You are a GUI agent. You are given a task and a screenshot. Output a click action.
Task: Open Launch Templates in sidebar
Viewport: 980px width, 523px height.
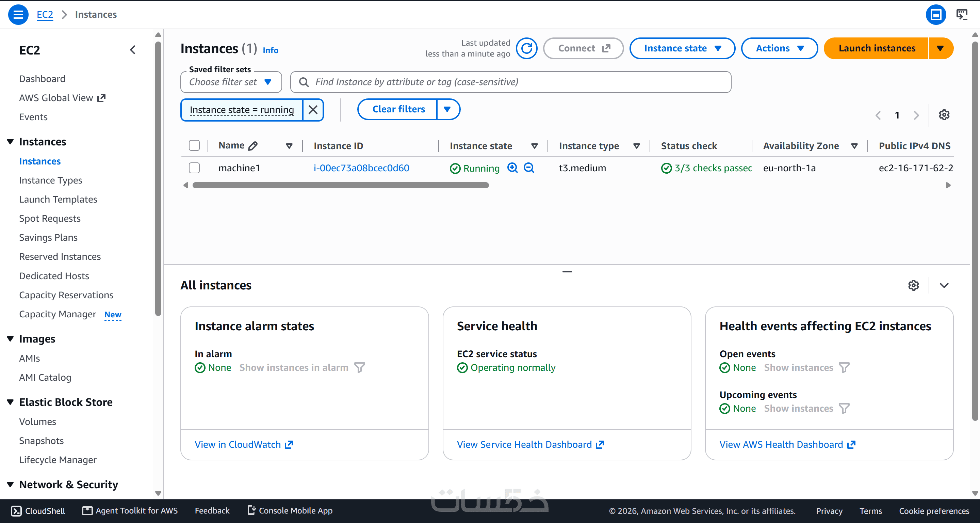58,199
